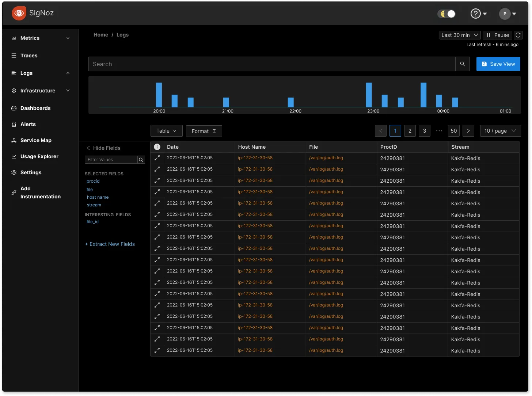Expand the first log row using the arrows icon

pyautogui.click(x=157, y=158)
